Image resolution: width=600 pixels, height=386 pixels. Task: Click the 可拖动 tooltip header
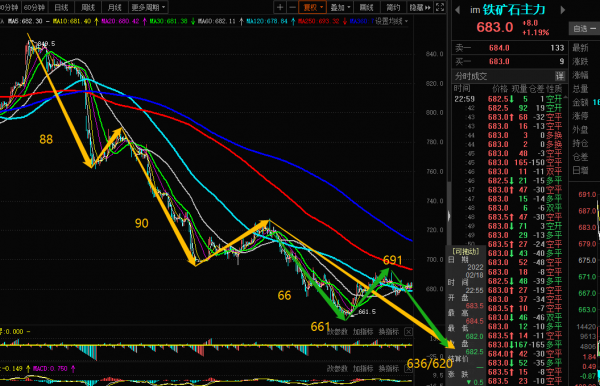click(x=466, y=251)
